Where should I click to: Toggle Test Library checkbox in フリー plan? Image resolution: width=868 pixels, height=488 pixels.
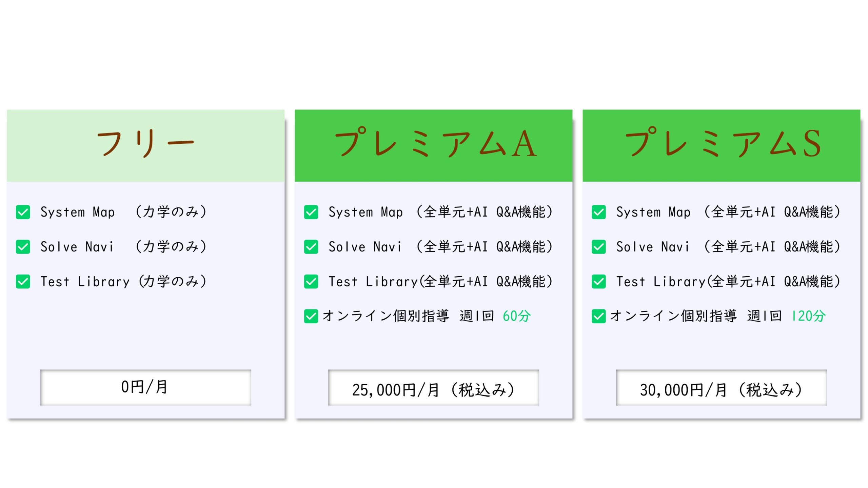(23, 282)
